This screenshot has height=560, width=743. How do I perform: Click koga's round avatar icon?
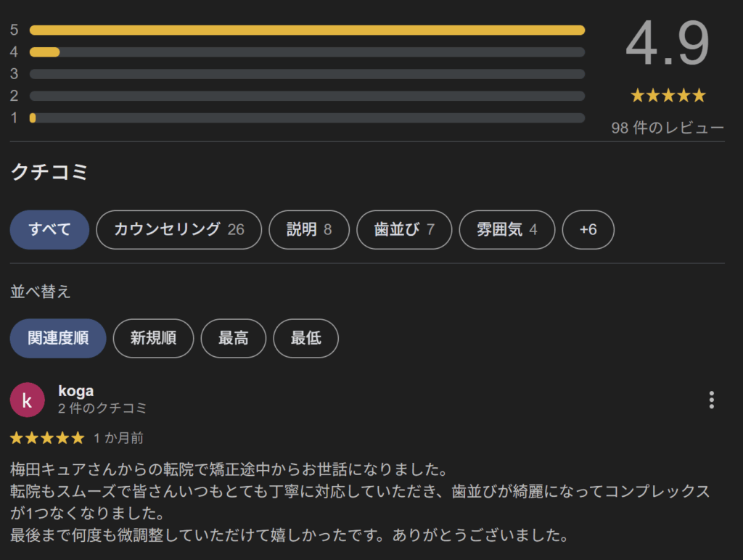tap(28, 400)
